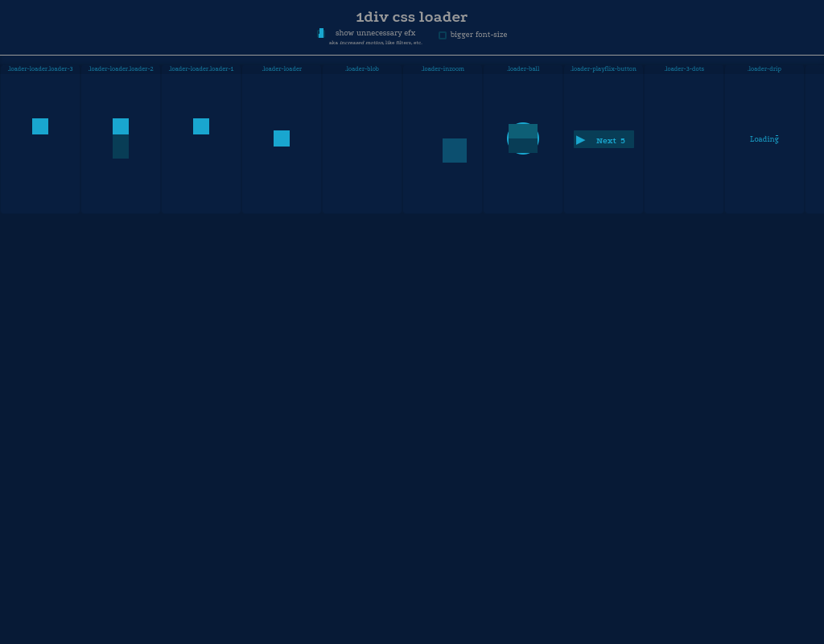
Task: Click the zooming square in .loader-inzoom
Action: (x=455, y=151)
